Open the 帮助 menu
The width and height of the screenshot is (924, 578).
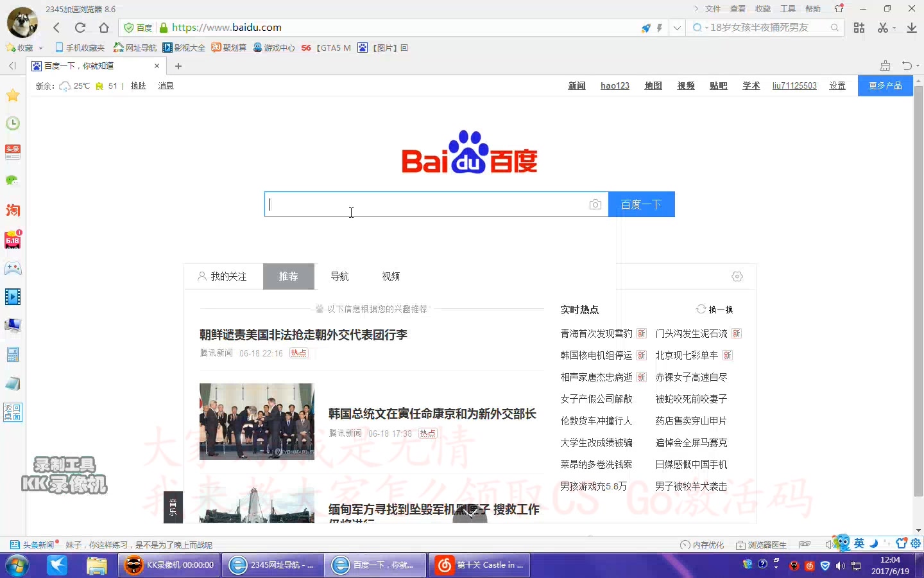(x=813, y=9)
